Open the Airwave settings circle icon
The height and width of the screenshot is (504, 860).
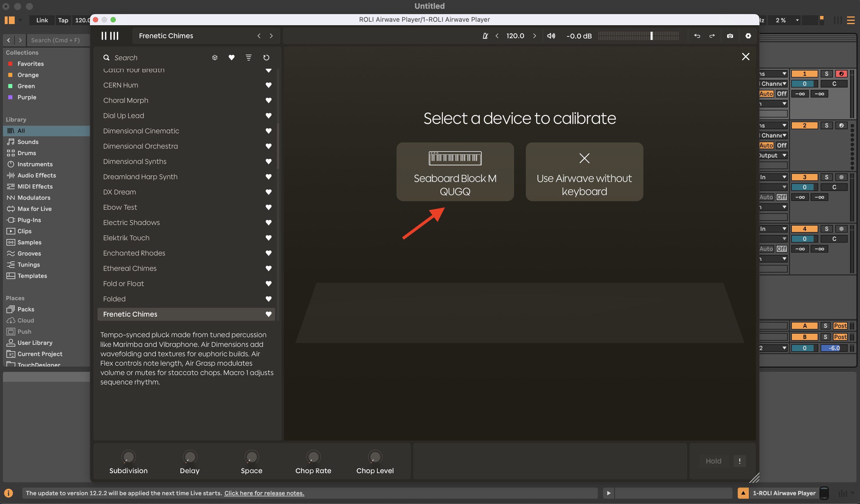pos(748,36)
